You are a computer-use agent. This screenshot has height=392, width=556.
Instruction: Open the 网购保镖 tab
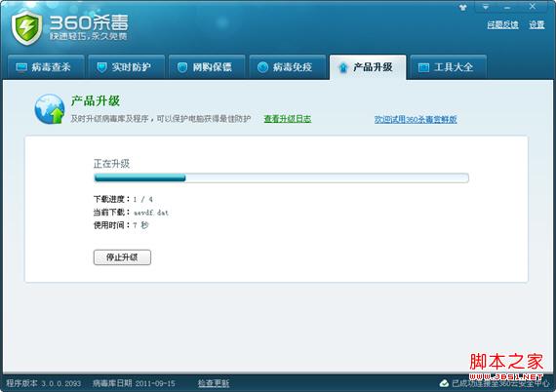(207, 67)
